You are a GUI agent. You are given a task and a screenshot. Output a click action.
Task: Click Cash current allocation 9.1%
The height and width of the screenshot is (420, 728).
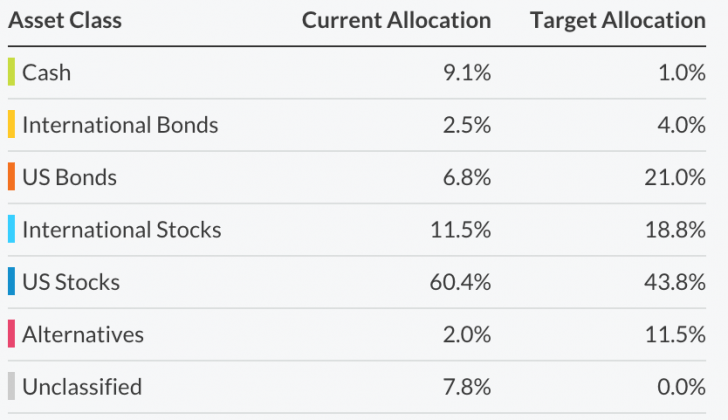[x=466, y=72]
